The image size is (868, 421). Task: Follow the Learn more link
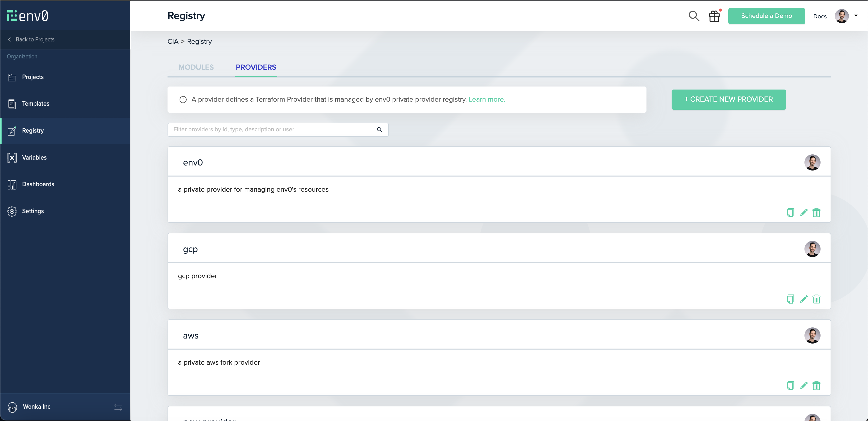(x=486, y=100)
